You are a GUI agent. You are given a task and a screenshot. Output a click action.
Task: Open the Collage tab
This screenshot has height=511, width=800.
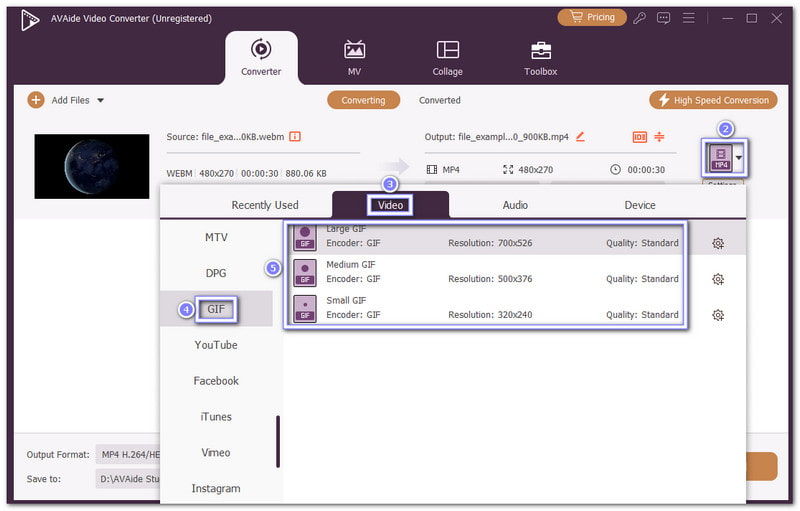447,58
